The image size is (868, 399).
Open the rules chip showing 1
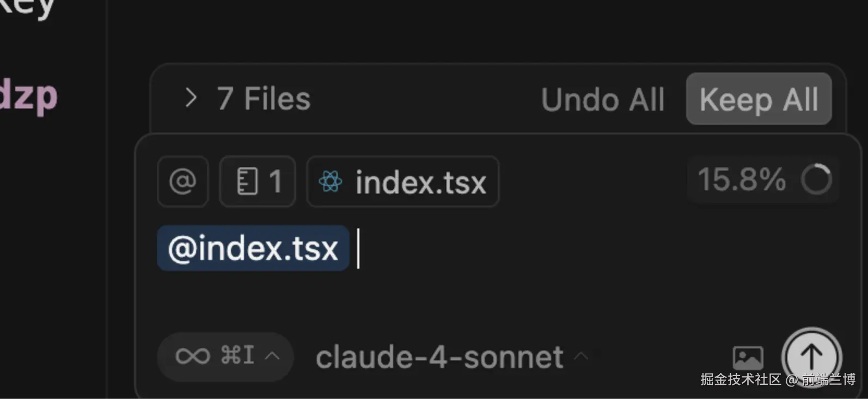click(x=258, y=182)
